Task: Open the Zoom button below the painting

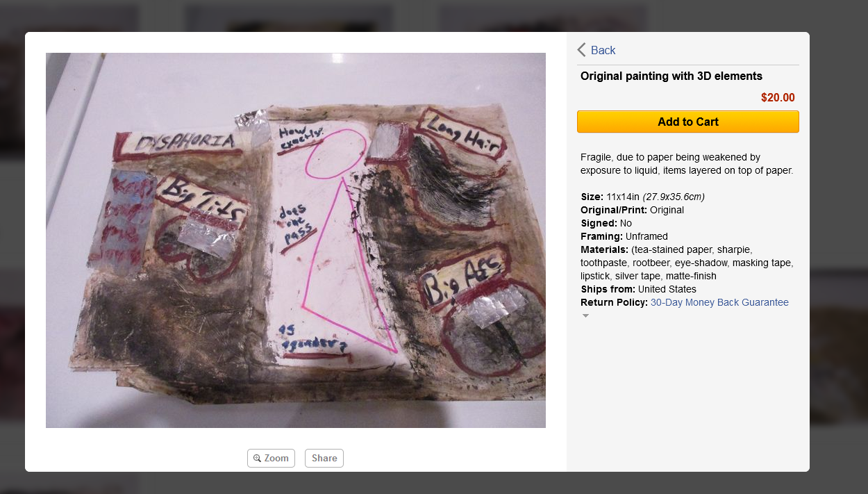Action: point(271,458)
